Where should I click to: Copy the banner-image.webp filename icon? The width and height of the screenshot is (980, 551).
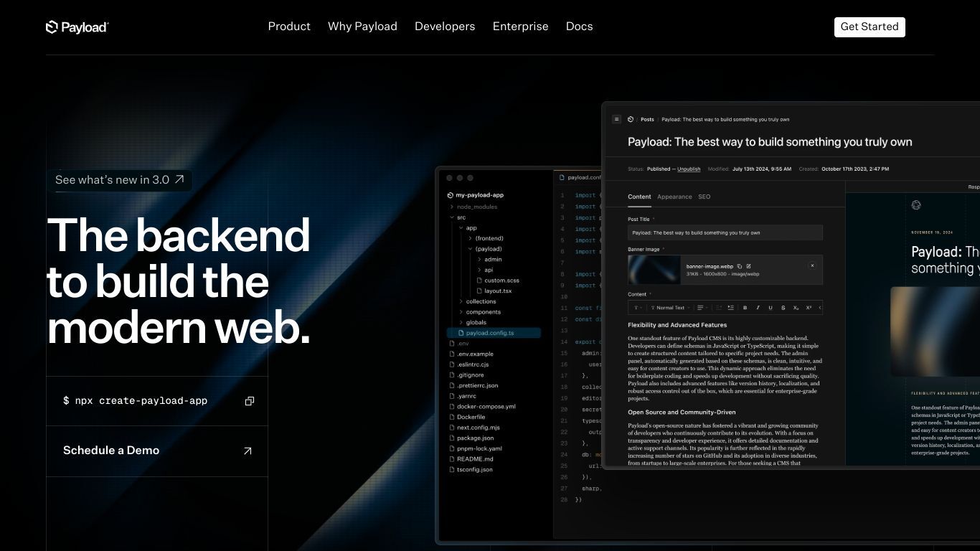pyautogui.click(x=740, y=266)
